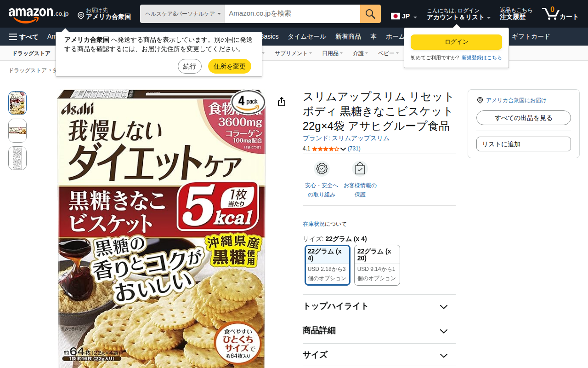Click the Amazon.co.jp logo
The image size is (588, 368).
point(39,15)
